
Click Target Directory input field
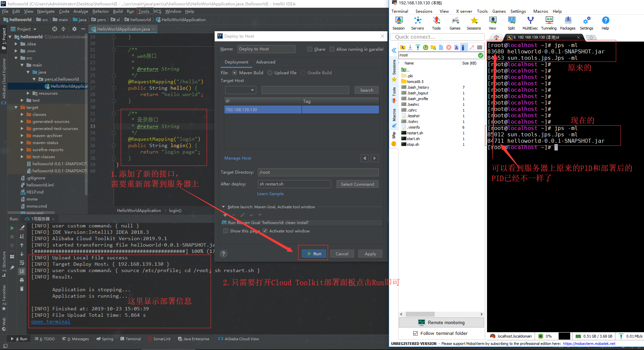[x=318, y=172]
